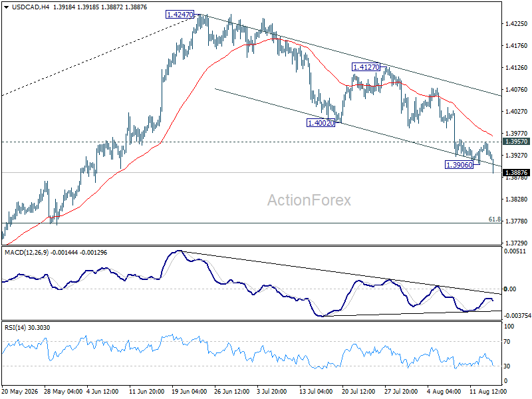Viewport: 532px width, 399px height.
Task: Click the MACD(12,26,9) indicator label
Action: pos(27,253)
